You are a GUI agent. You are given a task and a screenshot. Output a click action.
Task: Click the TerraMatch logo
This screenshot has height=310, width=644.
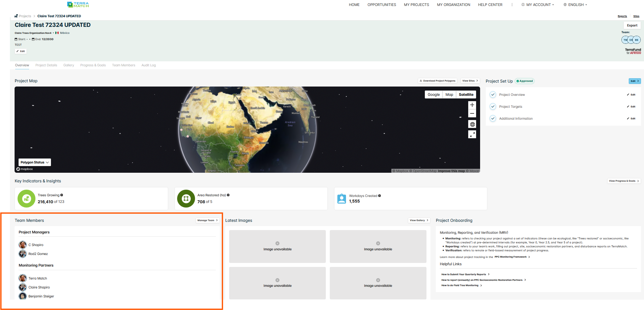point(78,5)
